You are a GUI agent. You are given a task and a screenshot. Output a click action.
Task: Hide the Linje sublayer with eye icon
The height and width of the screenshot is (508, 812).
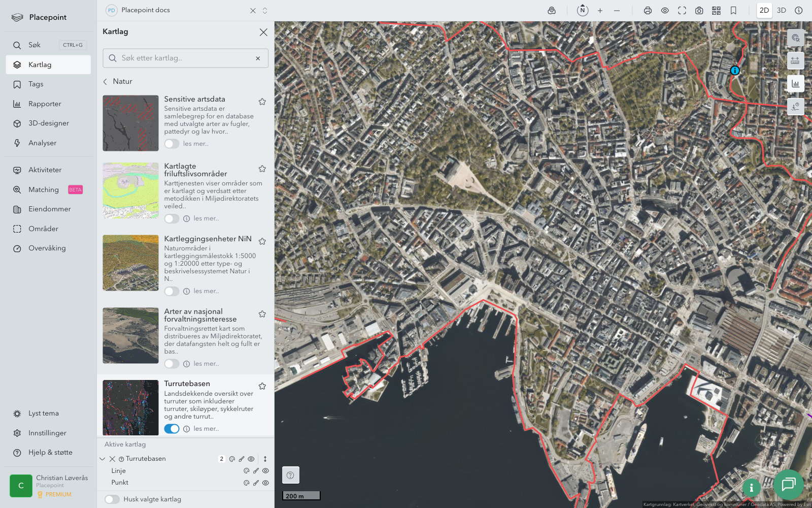(x=265, y=471)
